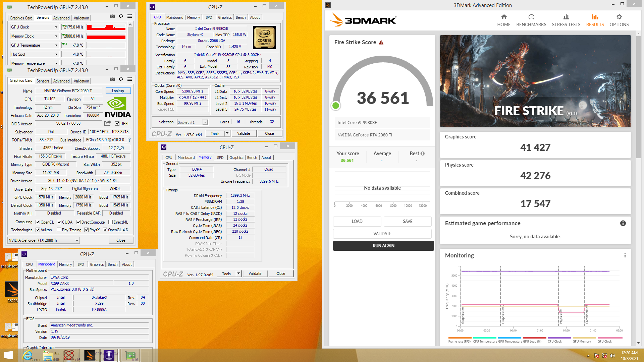Enable the Ray Tracing checkbox
This screenshot has width=644, height=362.
pos(59,230)
